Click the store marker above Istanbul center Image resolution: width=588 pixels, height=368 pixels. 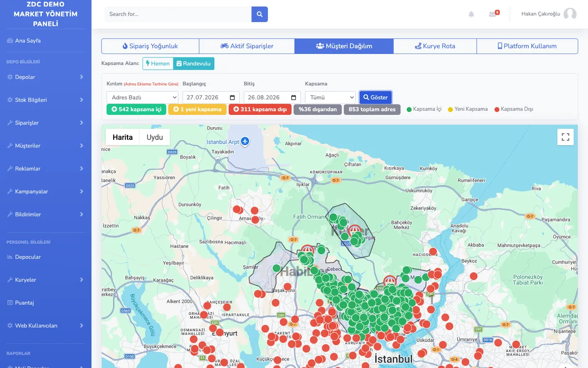pyautogui.click(x=390, y=281)
